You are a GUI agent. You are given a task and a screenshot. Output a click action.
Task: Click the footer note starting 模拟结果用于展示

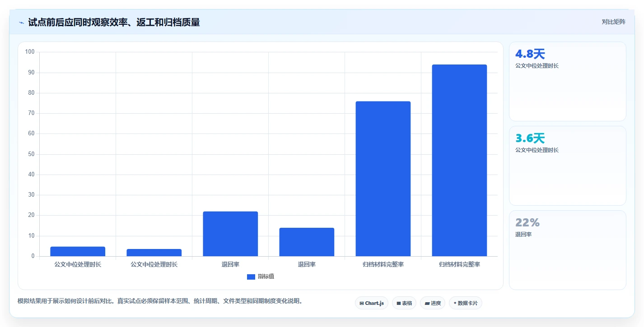point(160,301)
